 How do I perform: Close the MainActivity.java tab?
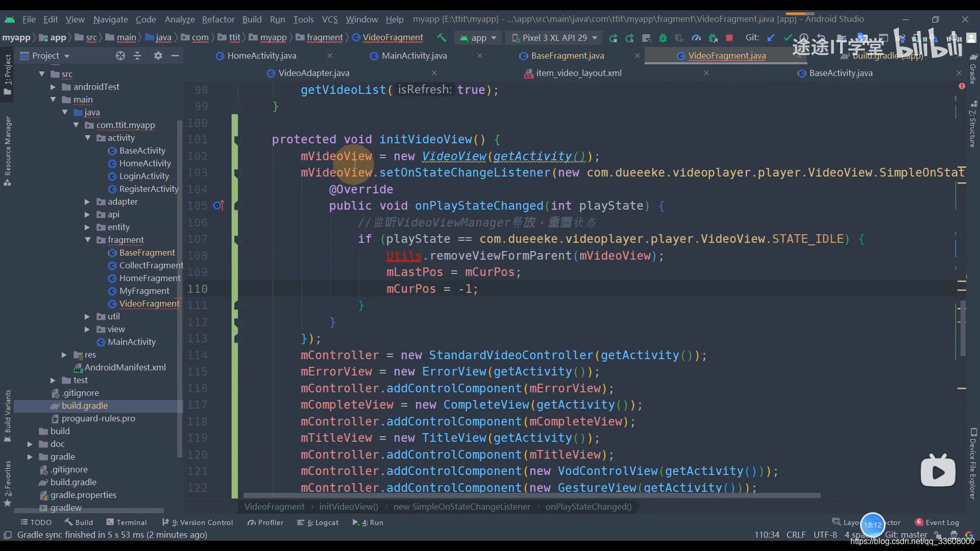tap(480, 56)
